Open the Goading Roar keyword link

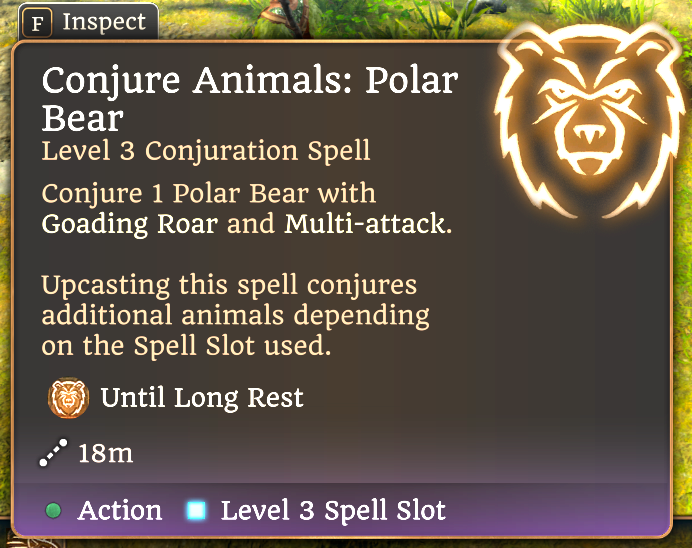[x=129, y=223]
